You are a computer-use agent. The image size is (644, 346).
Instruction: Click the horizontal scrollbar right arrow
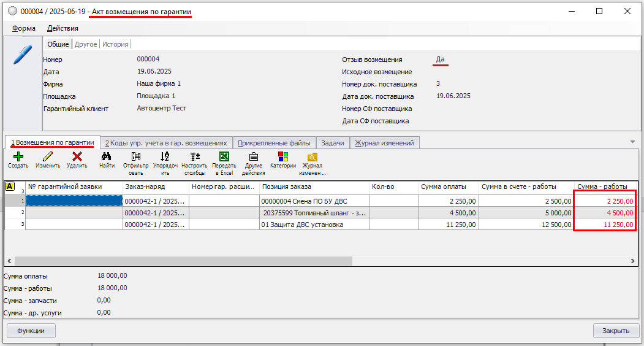pyautogui.click(x=634, y=261)
